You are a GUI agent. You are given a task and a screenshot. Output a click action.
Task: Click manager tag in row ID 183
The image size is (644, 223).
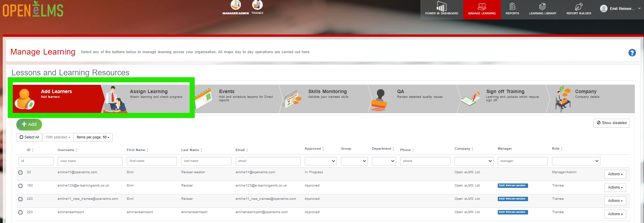[x=513, y=185]
